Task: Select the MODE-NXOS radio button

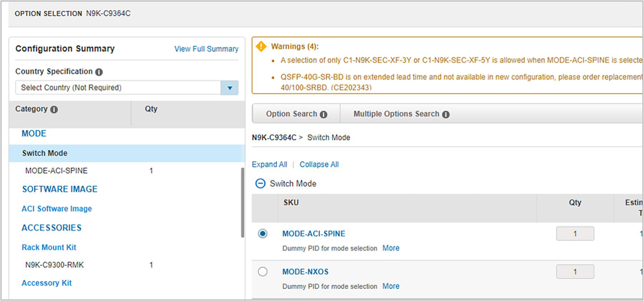Action: pos(263,272)
